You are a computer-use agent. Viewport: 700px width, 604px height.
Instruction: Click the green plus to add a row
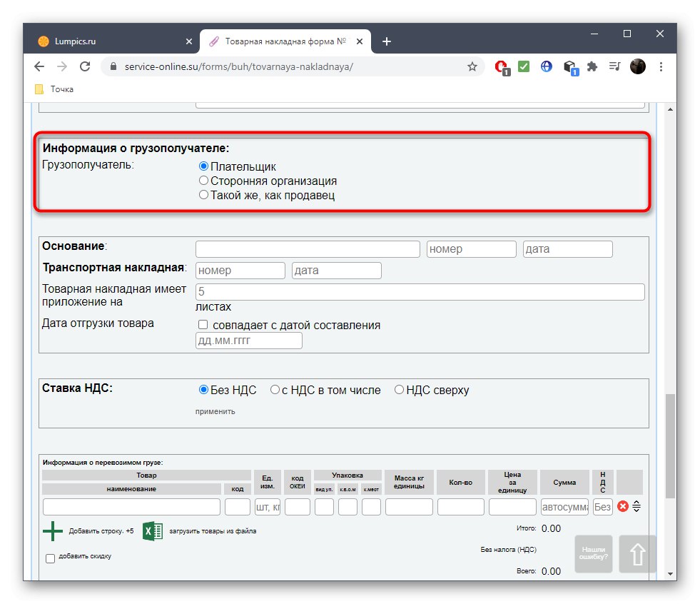pos(54,531)
